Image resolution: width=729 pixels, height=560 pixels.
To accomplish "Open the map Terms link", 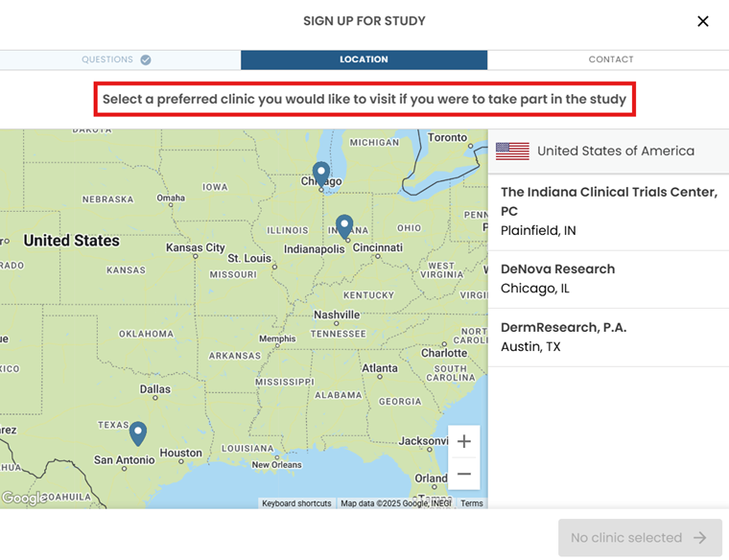I will (x=472, y=503).
